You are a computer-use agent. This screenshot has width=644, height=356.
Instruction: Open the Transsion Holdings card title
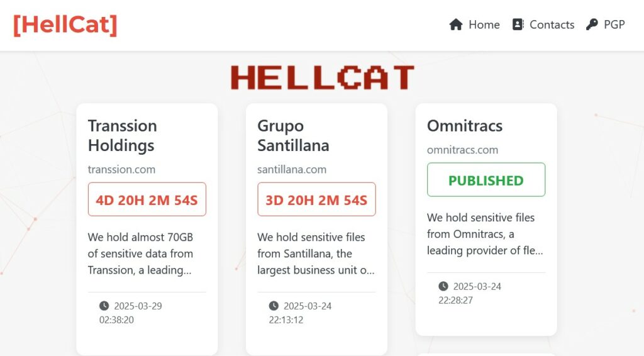click(122, 135)
